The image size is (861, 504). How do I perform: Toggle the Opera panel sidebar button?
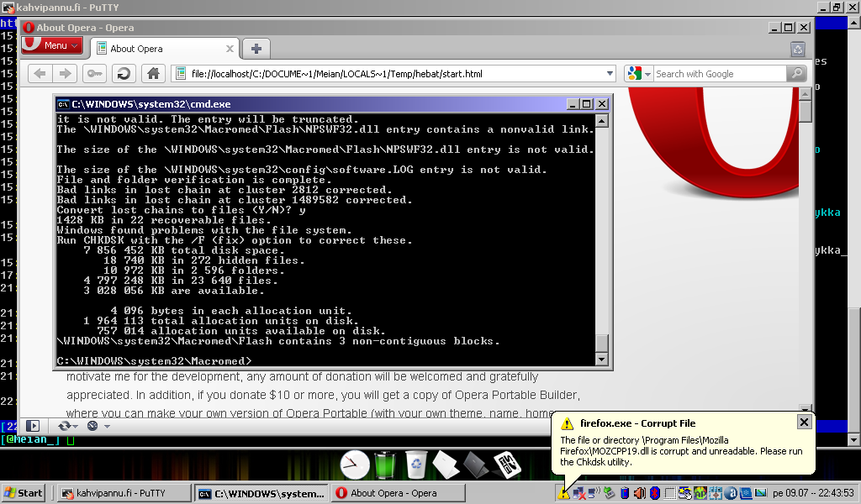point(33,426)
